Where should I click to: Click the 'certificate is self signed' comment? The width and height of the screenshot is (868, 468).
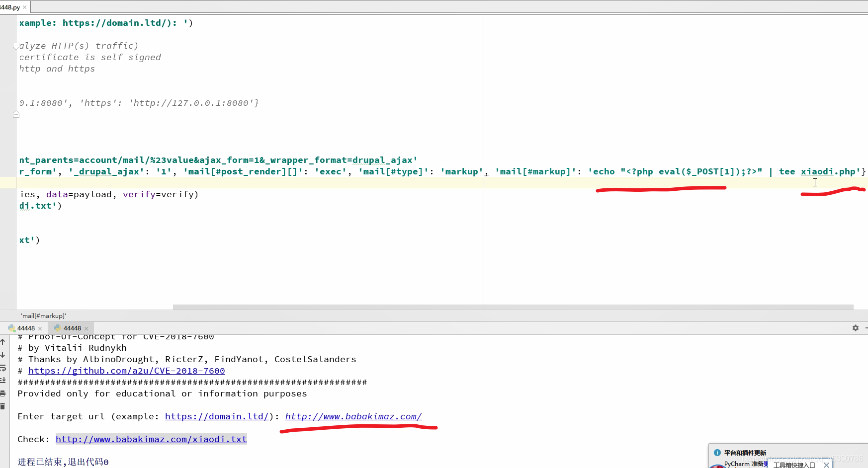click(90, 57)
